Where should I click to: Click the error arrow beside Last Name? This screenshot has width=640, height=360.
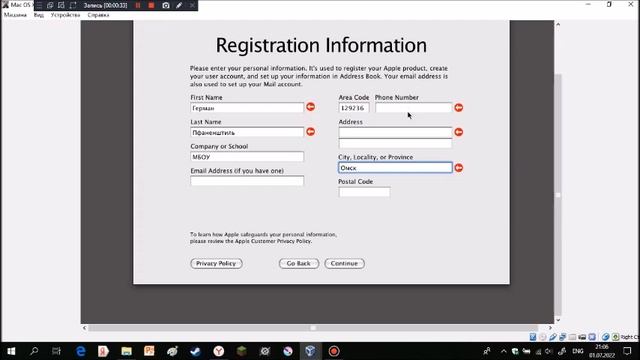click(x=311, y=131)
